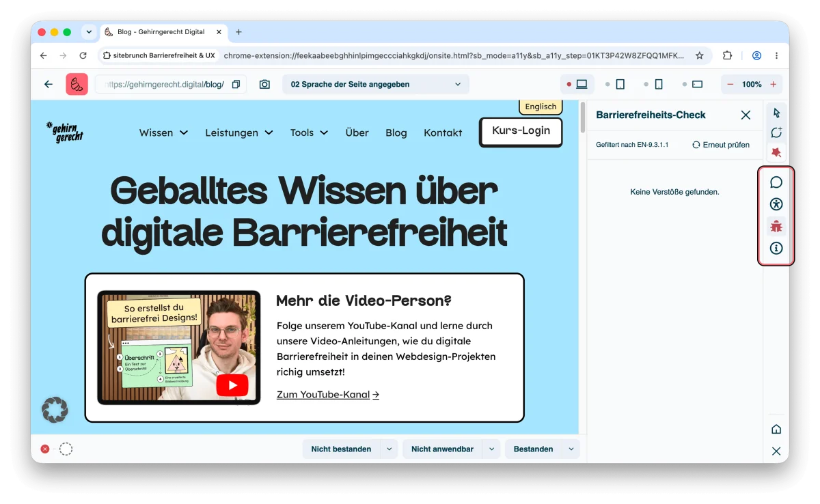Mark the check as Nicht bestanden
The width and height of the screenshot is (820, 504).
click(x=341, y=449)
